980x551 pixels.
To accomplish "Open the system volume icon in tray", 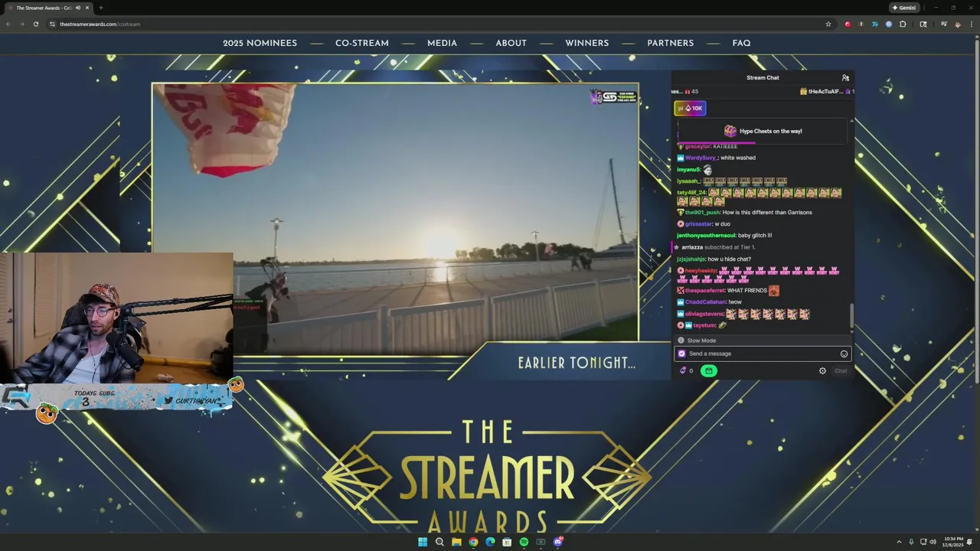I will [933, 542].
